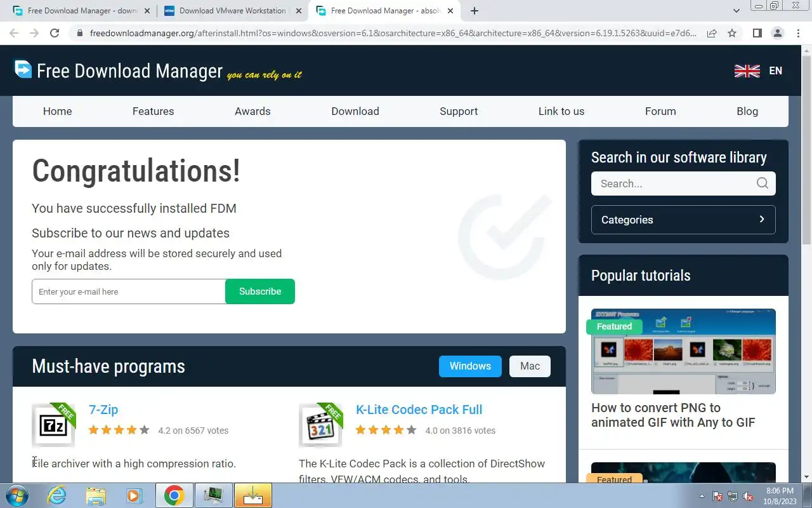Click the green Subscribe button
The image size is (812, 508).
(260, 291)
